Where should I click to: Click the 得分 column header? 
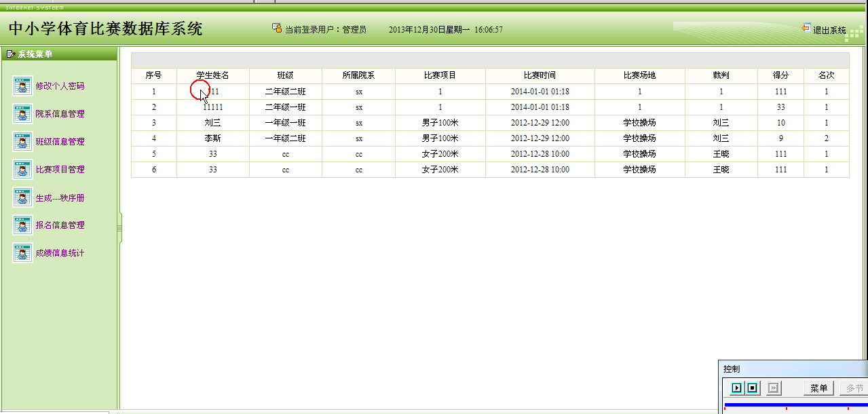781,75
